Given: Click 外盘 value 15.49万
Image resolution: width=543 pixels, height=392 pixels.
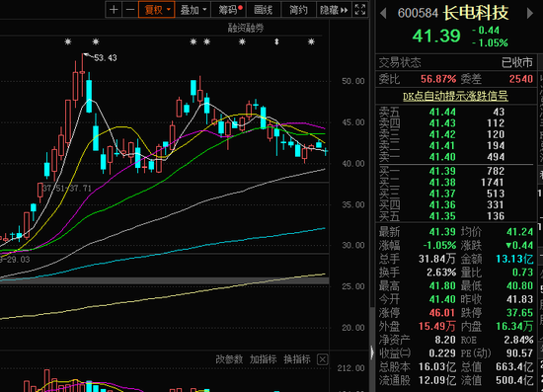Looking at the screenshot, I should pyautogui.click(x=437, y=326).
